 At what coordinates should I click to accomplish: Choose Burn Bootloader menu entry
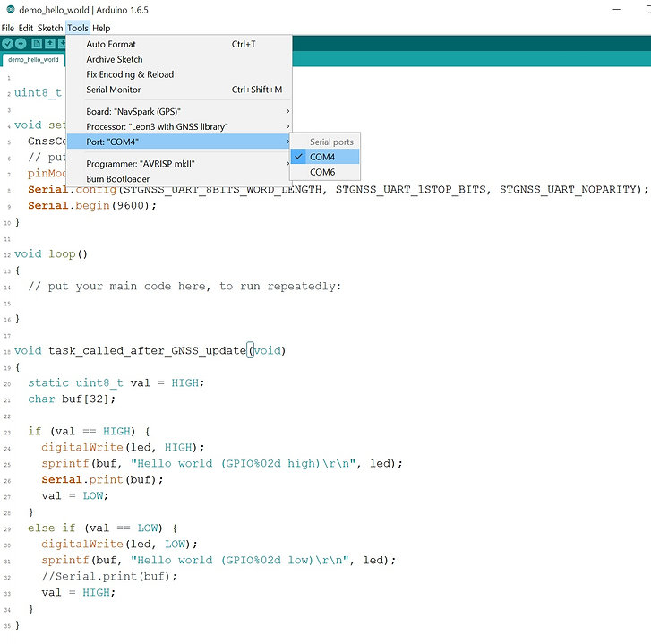(x=179, y=179)
